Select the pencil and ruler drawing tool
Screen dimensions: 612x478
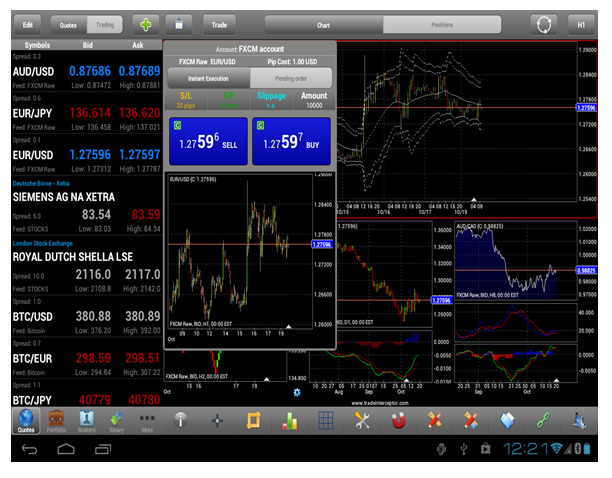click(434, 421)
